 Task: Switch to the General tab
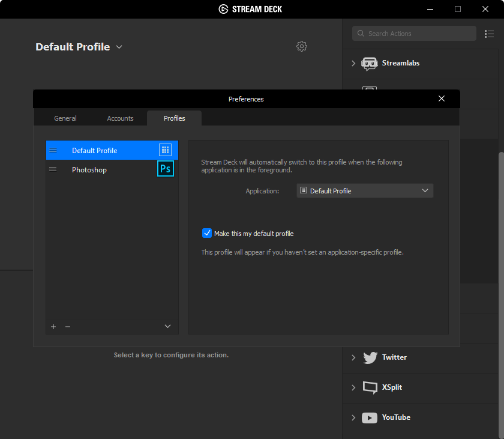pos(65,118)
